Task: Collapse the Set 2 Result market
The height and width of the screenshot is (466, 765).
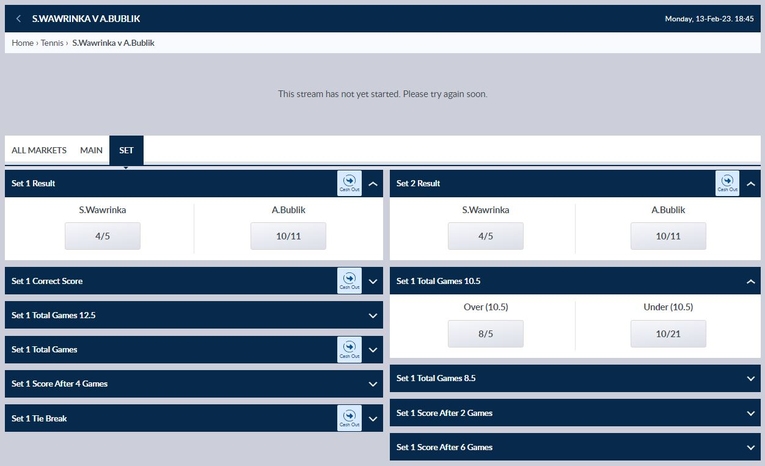Action: [751, 184]
